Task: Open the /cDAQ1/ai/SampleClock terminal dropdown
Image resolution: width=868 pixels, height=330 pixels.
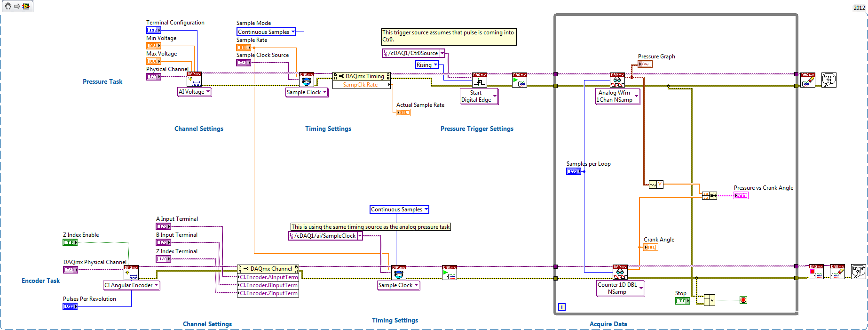Action: (x=325, y=236)
